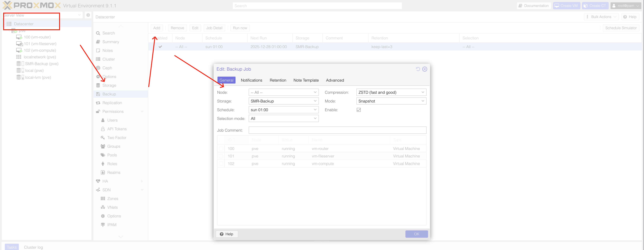This screenshot has height=250, width=644.
Task: Click the reset icon in the dialog header
Action: pos(418,69)
